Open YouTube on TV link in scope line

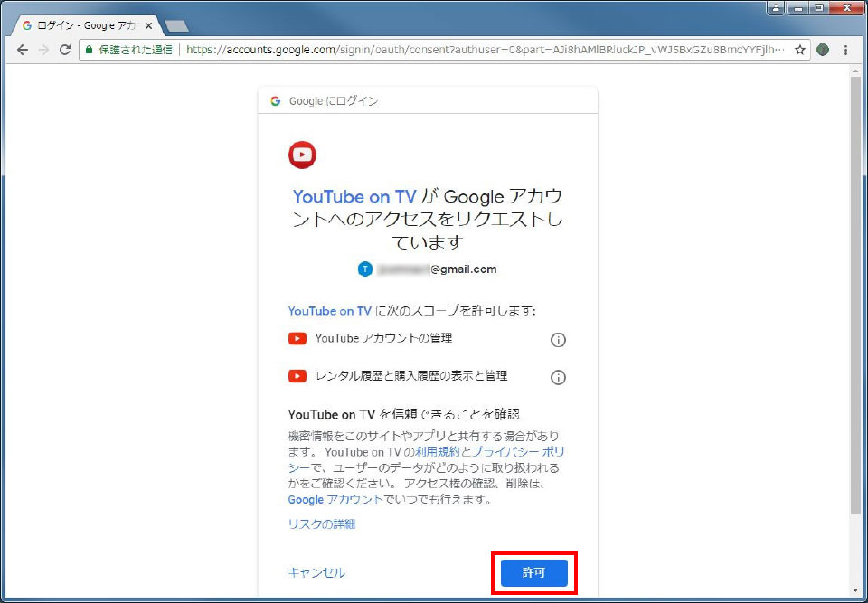[329, 311]
